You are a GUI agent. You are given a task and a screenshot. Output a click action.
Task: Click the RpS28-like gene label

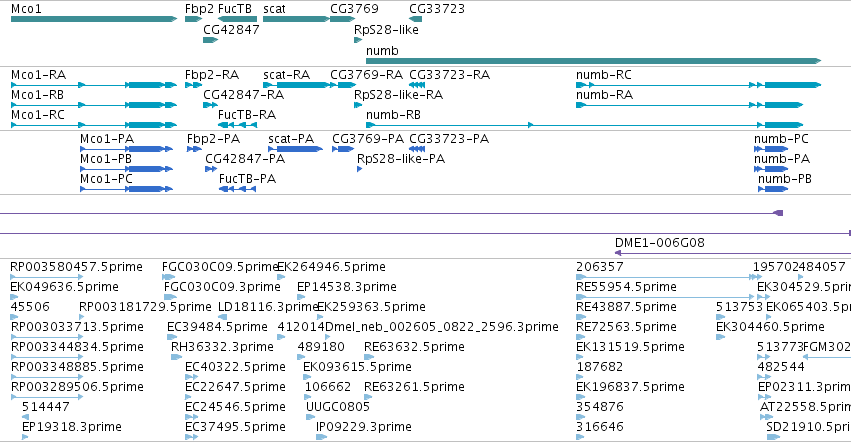coord(386,29)
